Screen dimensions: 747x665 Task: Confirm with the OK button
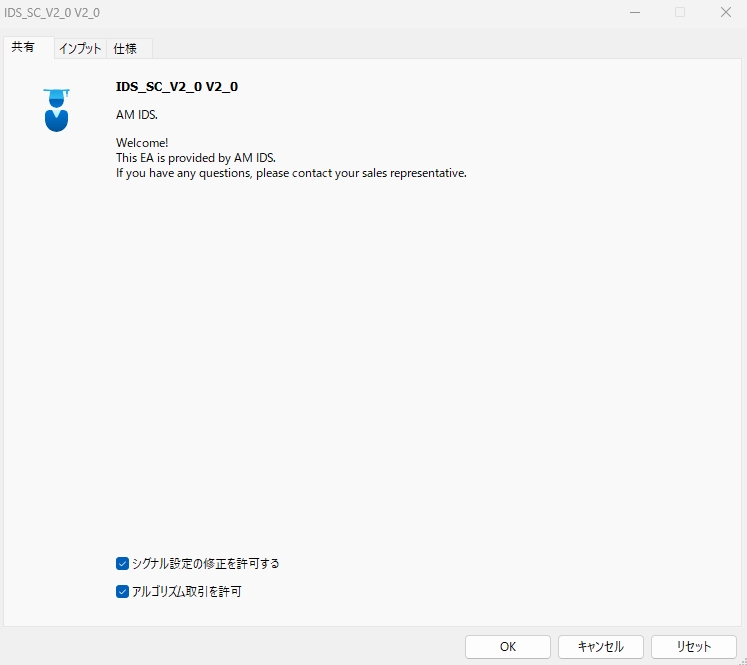(508, 646)
